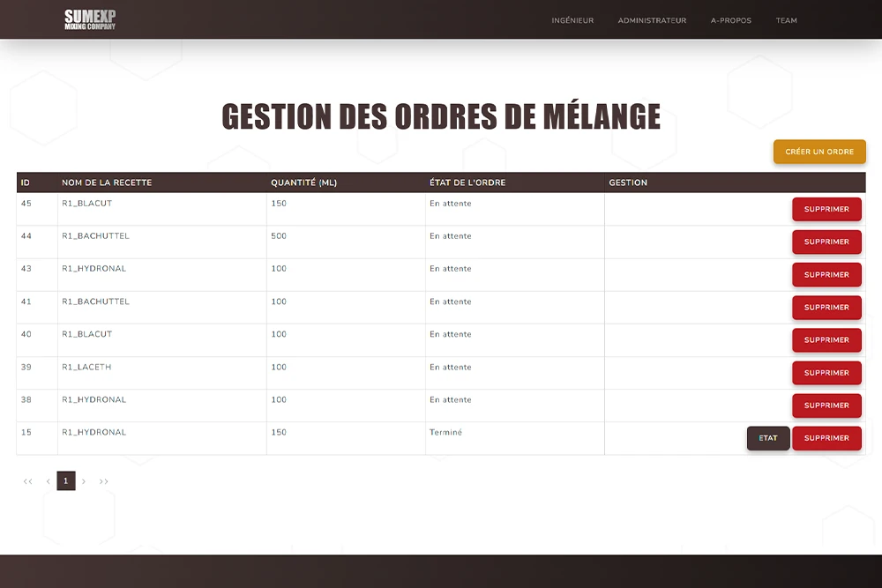Click previous page pagination arrow
Image resolution: width=882 pixels, height=588 pixels.
coord(48,481)
